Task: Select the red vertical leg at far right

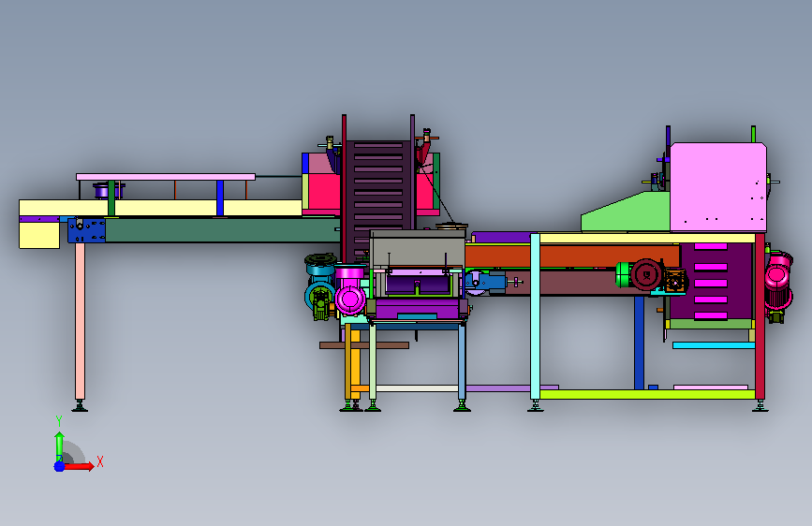Action: coord(760,316)
